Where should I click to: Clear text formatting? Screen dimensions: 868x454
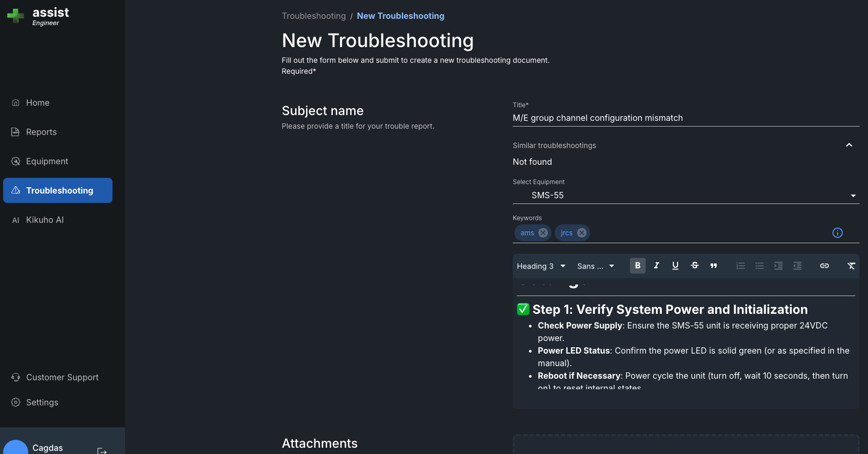pyautogui.click(x=851, y=266)
